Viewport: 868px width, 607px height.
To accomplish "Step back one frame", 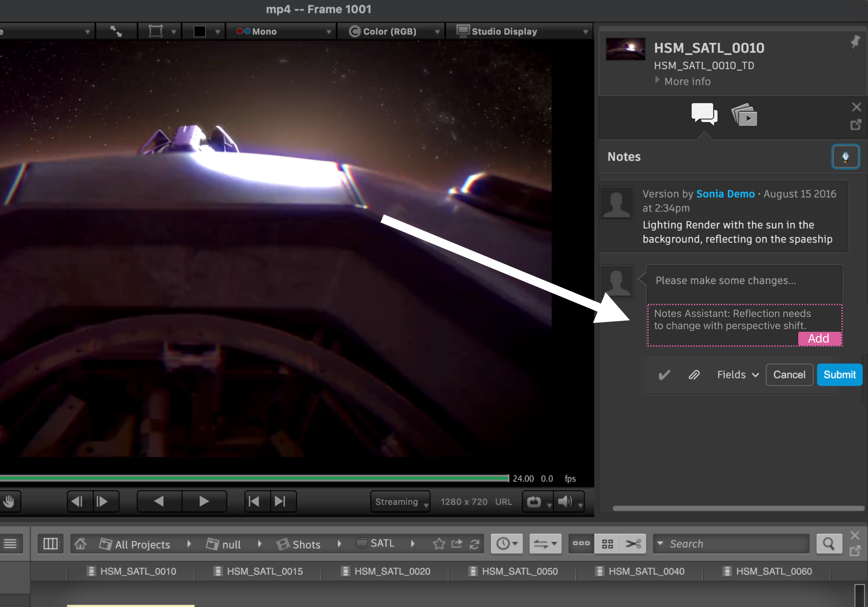I will pyautogui.click(x=77, y=501).
